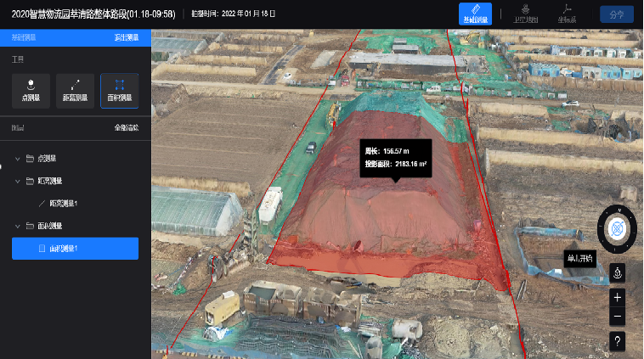Select the highlighted 面积测量1 item
This screenshot has width=644, height=359.
[75, 249]
